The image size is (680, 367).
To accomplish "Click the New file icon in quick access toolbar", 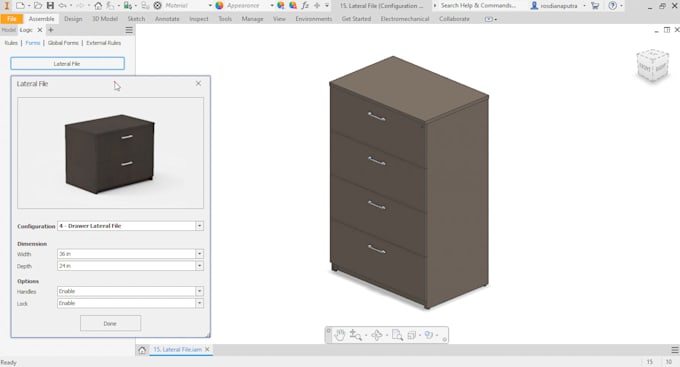I will click(20, 6).
